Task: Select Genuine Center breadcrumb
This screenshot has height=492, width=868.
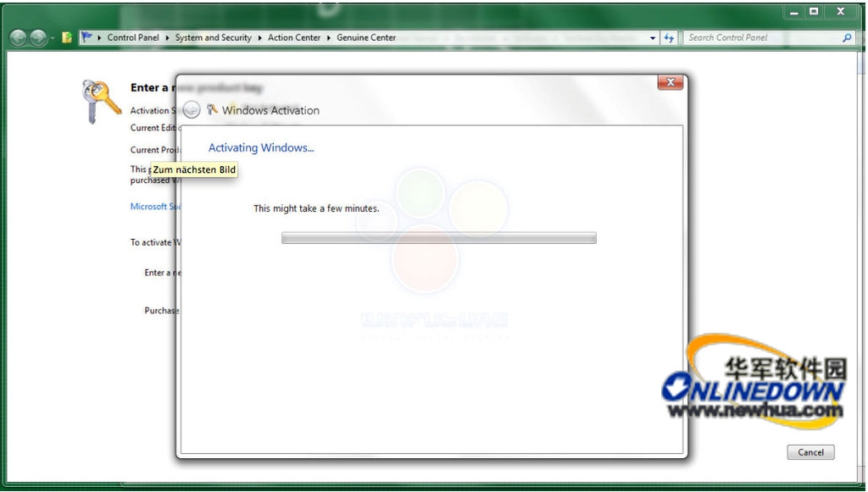Action: 366,37
